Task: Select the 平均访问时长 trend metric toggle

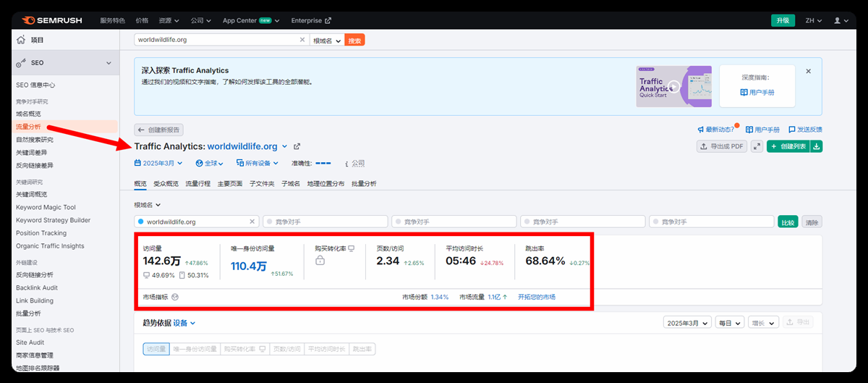Action: (326, 349)
